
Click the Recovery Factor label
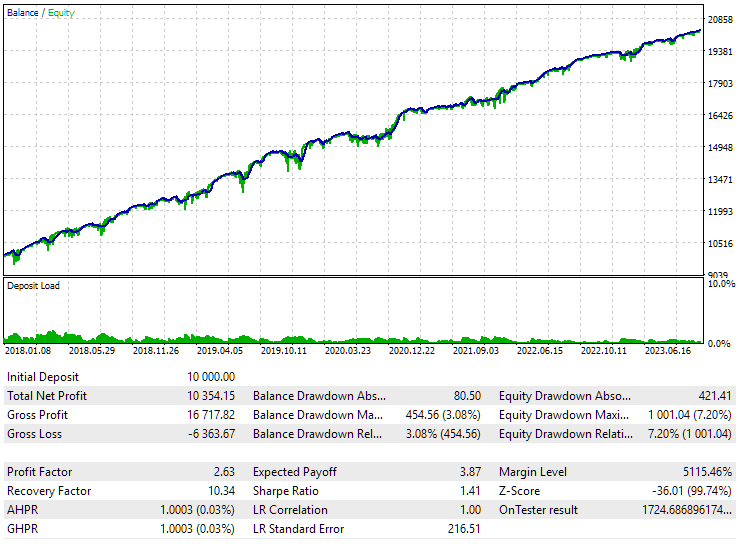pos(49,491)
